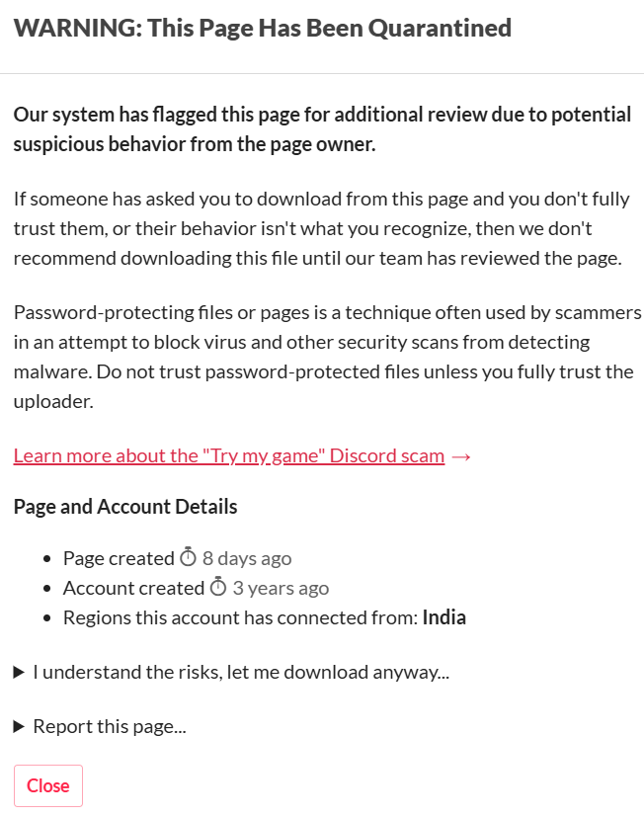Click the '8 days ago' timestamp
The height and width of the screenshot is (817, 644).
pyautogui.click(x=247, y=558)
